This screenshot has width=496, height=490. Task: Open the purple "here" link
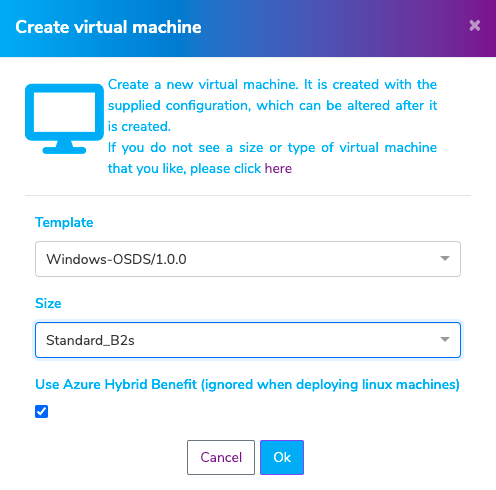point(278,168)
